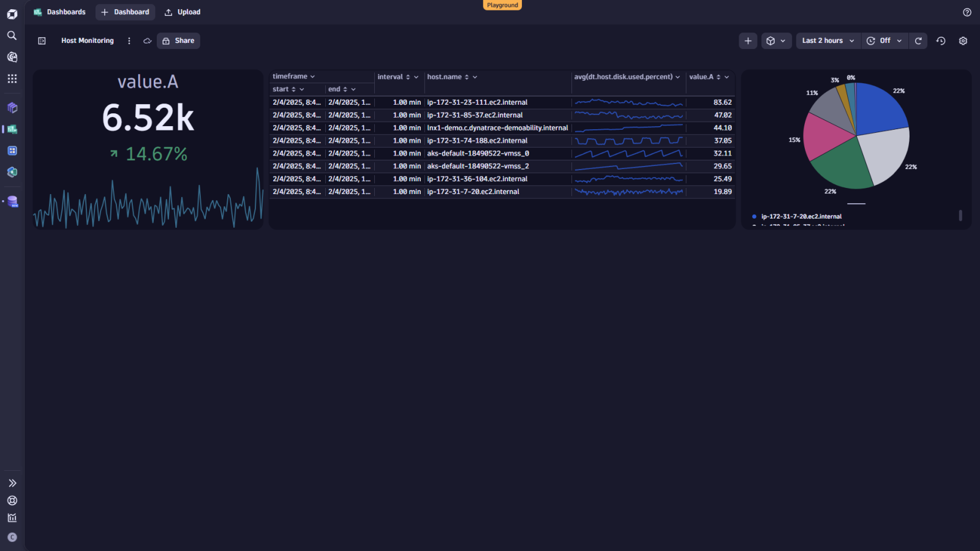Add a new tile with plus button
980x551 pixels.
pyautogui.click(x=748, y=40)
